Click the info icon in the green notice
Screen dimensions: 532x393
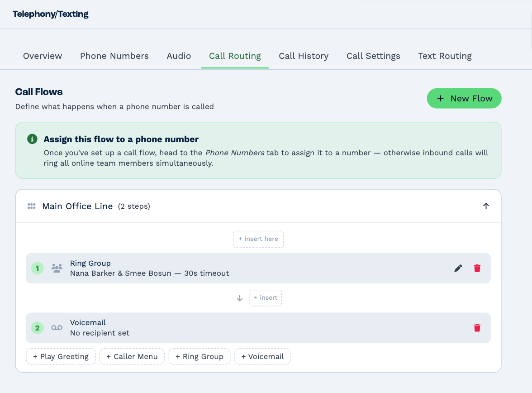tap(32, 139)
